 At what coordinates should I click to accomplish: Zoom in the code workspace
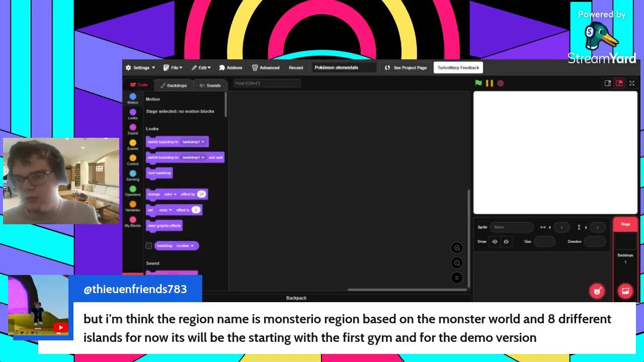pos(457,248)
